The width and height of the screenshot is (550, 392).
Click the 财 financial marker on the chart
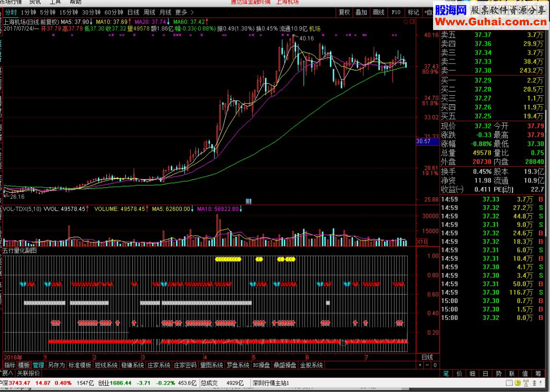(x=248, y=201)
